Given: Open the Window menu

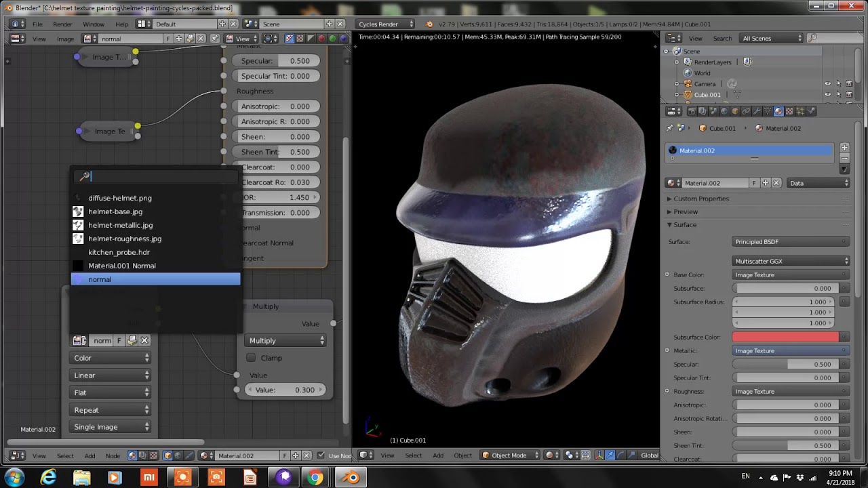Looking at the screenshot, I should tap(94, 24).
